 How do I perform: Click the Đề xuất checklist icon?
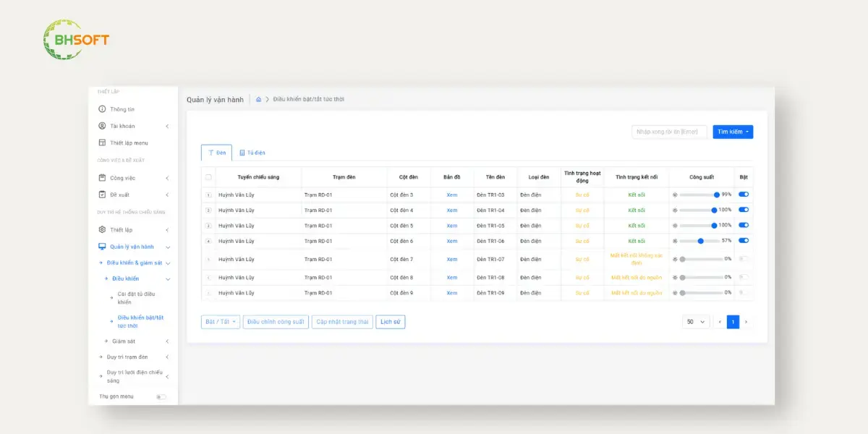[x=102, y=195]
